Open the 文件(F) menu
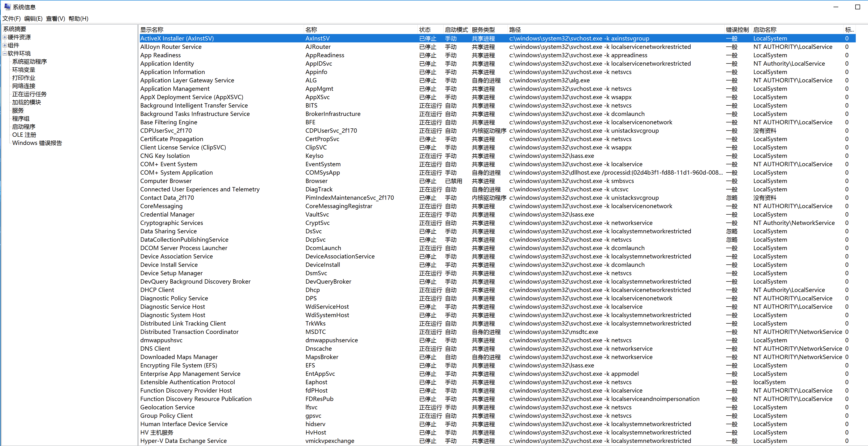This screenshot has width=868, height=446. [12, 18]
